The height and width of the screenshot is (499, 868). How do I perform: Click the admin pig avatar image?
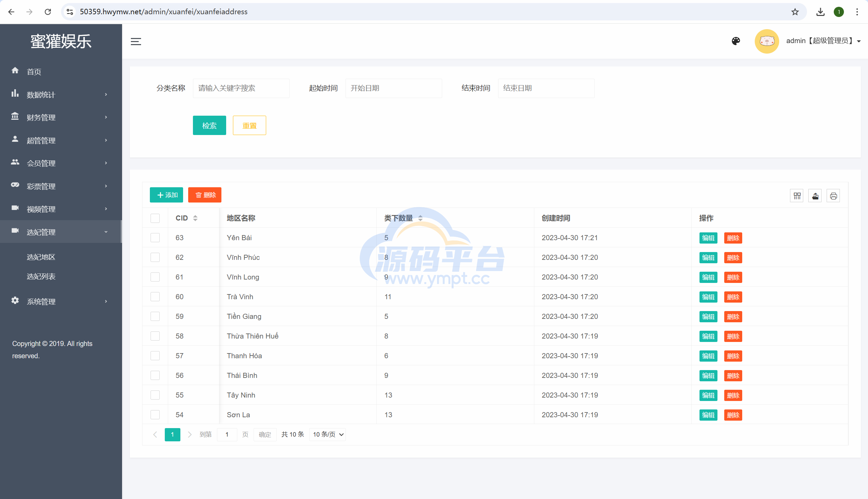[767, 41]
